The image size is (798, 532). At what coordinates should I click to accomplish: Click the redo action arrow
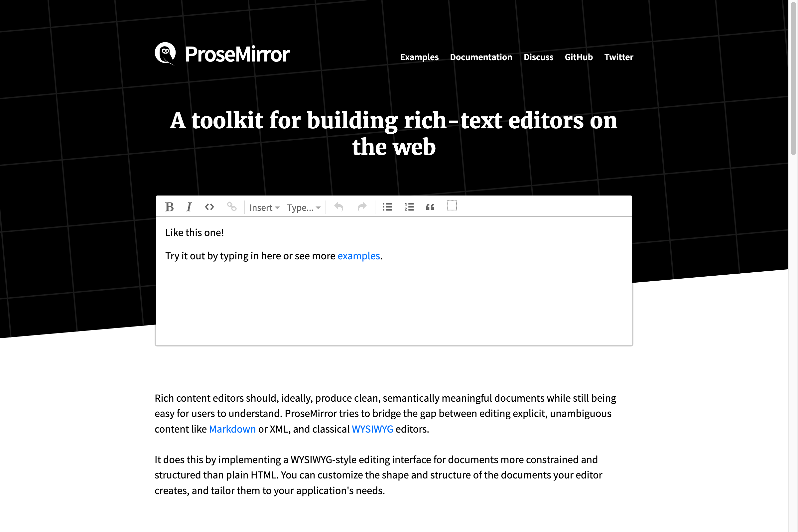point(361,206)
